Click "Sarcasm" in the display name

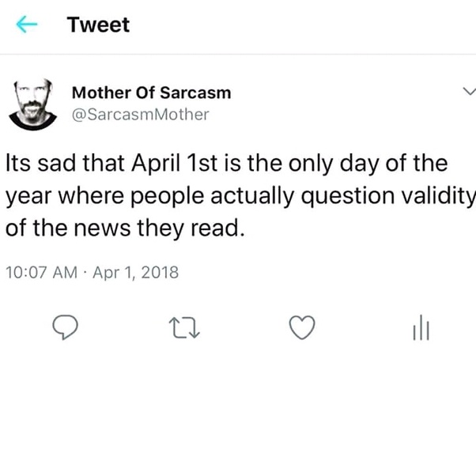tap(198, 93)
